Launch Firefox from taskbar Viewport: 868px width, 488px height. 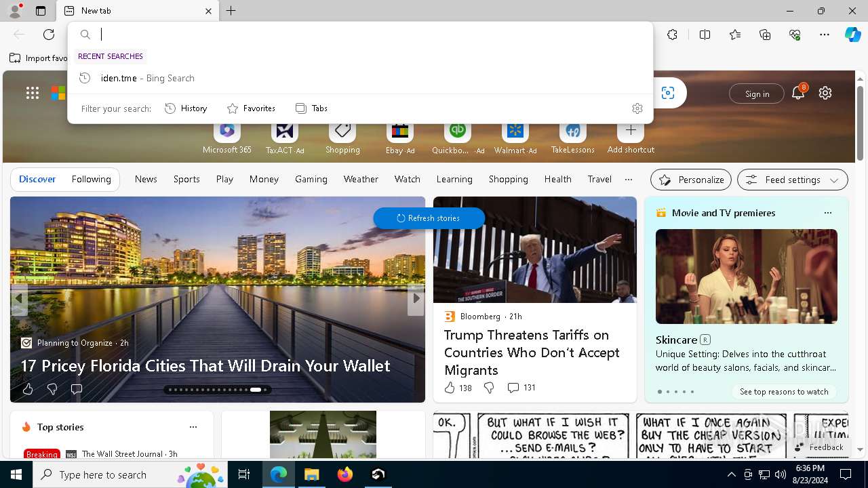pyautogui.click(x=345, y=474)
